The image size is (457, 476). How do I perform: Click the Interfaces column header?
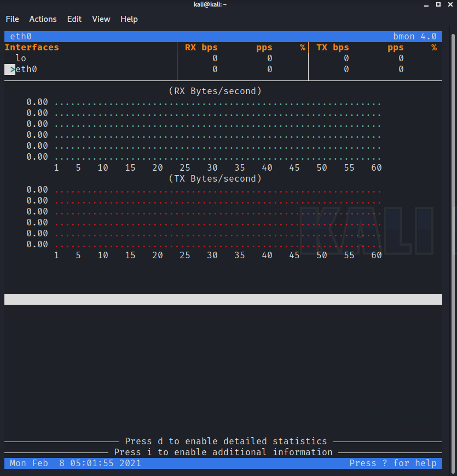click(32, 48)
